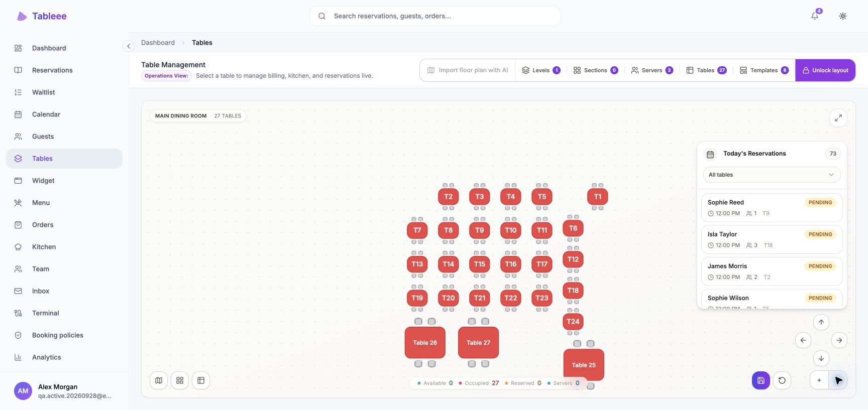This screenshot has height=410, width=868.
Task: Pan floor plan up arrow
Action: 821,322
